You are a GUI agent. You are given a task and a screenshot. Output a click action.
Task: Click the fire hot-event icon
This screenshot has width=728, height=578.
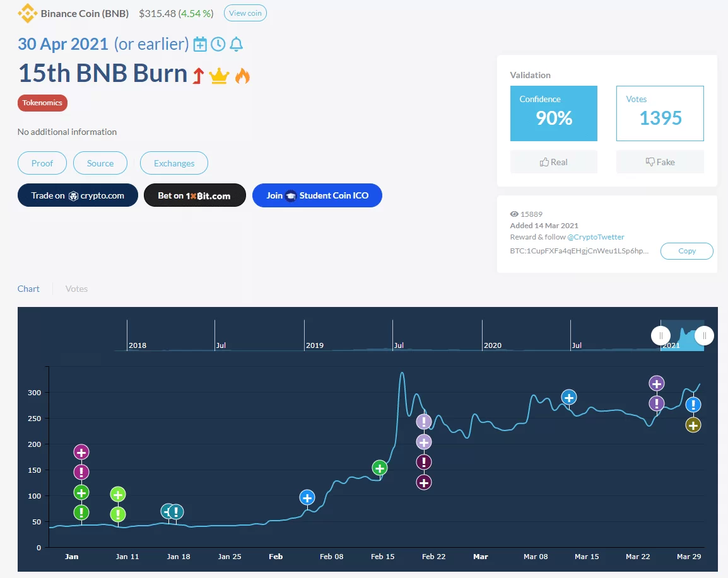pyautogui.click(x=242, y=76)
